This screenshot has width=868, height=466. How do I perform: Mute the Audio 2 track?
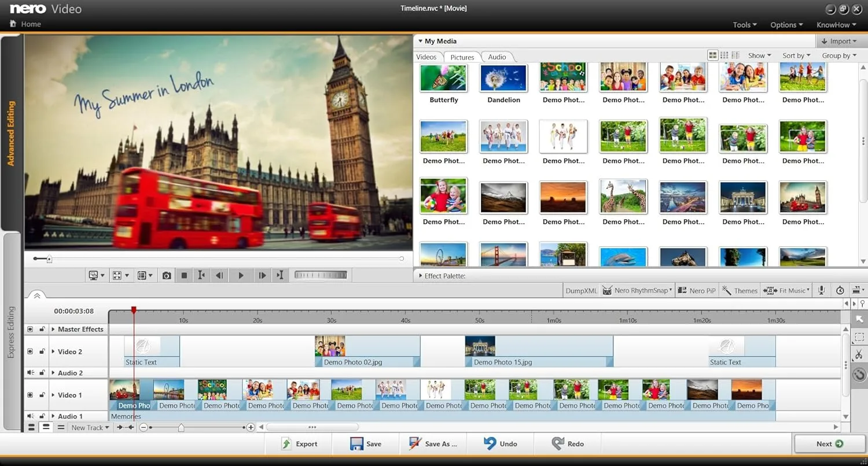pyautogui.click(x=30, y=372)
